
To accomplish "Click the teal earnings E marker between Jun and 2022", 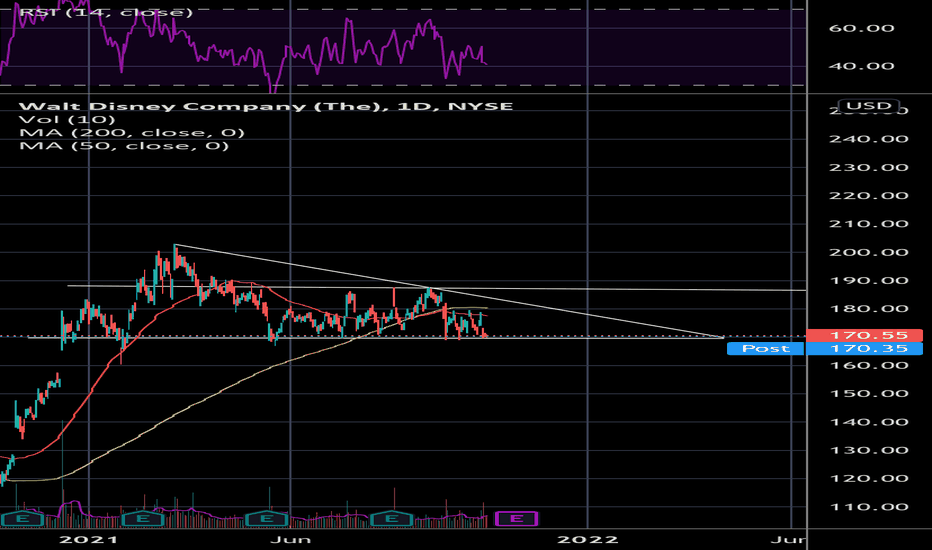I will pyautogui.click(x=391, y=518).
